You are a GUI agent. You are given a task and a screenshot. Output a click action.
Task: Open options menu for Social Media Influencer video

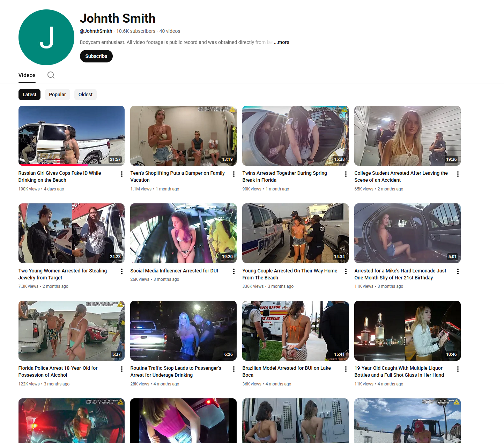tap(234, 271)
